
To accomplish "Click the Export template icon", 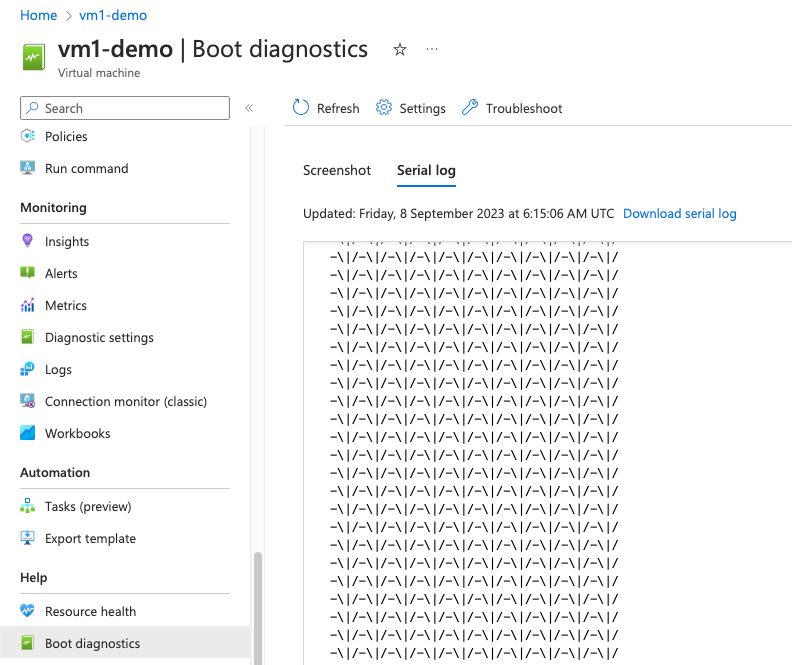I will (x=28, y=538).
